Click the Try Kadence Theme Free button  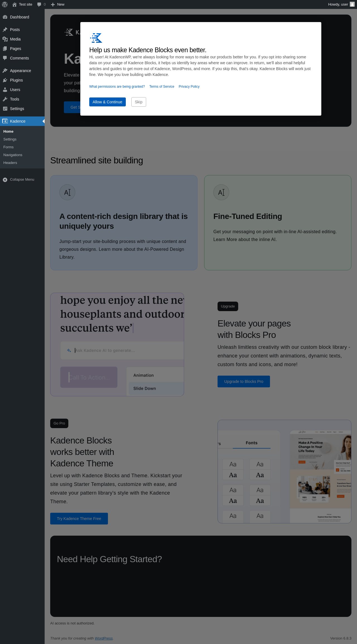(79, 519)
